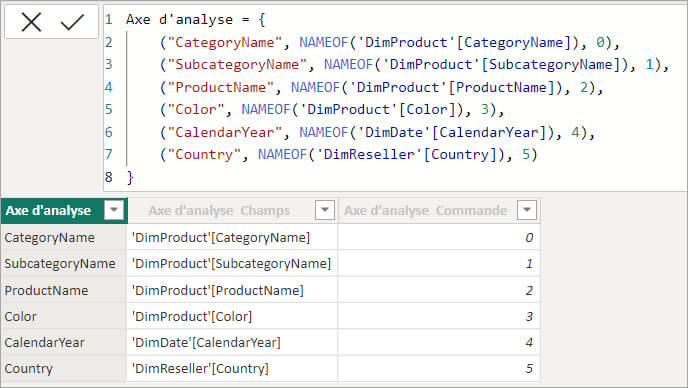Click the 'DimDate'[CalendarYear] table cell

click(x=232, y=342)
